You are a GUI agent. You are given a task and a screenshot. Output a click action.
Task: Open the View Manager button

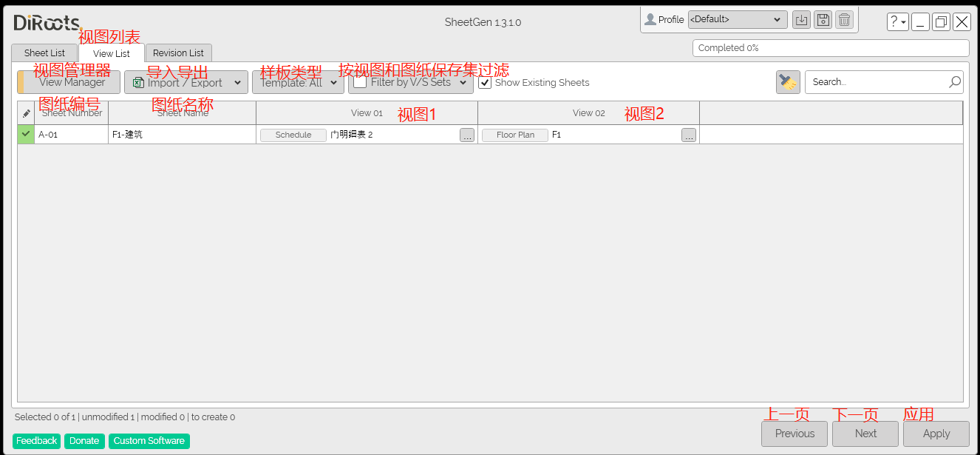tap(69, 82)
